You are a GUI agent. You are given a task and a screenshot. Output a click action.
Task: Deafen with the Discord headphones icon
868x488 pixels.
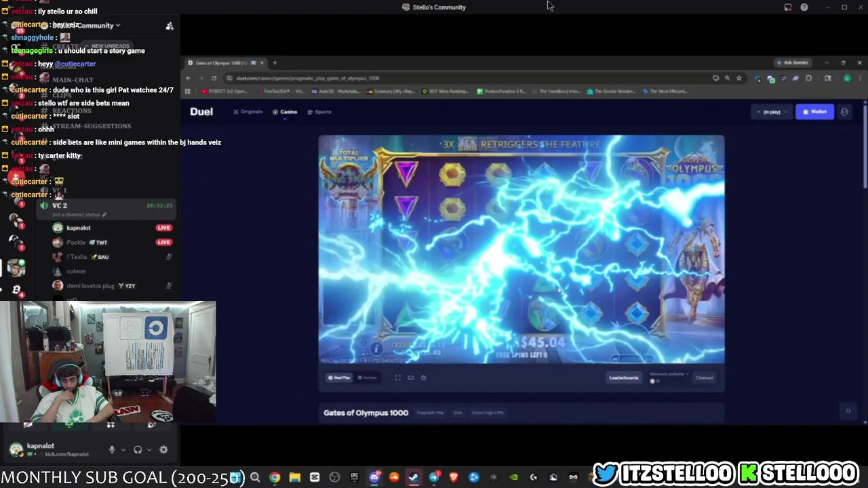138,449
